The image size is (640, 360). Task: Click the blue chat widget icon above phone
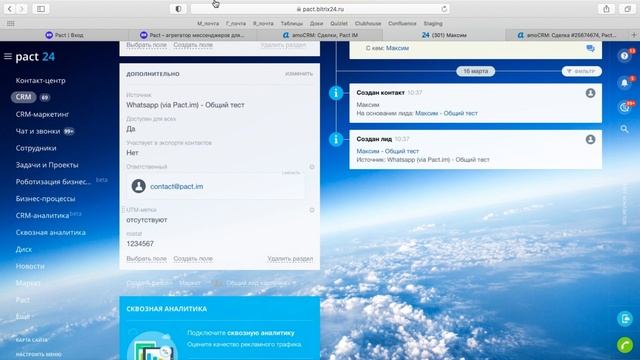pos(625,318)
